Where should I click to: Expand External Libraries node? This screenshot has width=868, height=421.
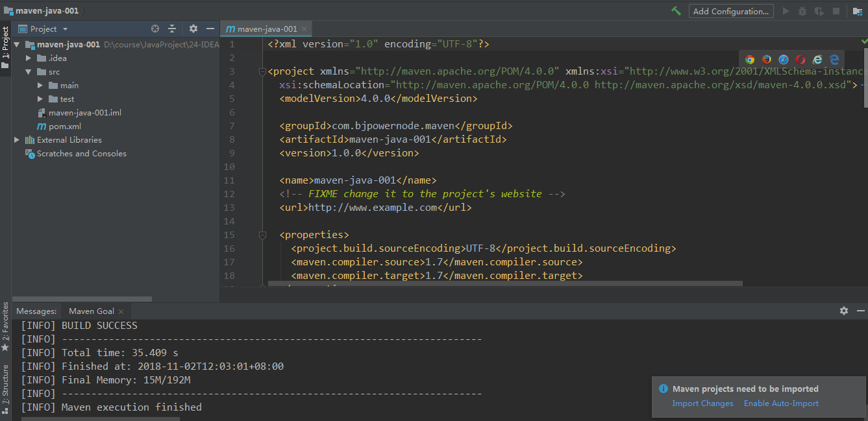click(x=17, y=140)
